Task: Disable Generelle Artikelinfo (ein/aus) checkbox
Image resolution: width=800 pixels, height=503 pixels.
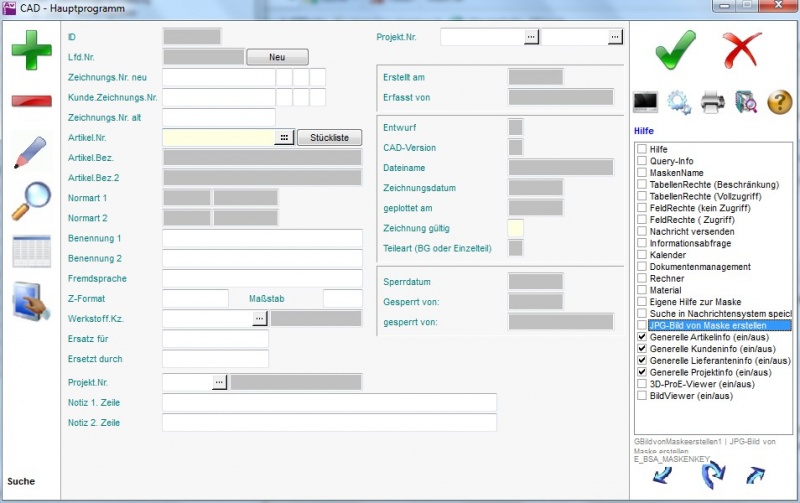Action: (x=642, y=338)
